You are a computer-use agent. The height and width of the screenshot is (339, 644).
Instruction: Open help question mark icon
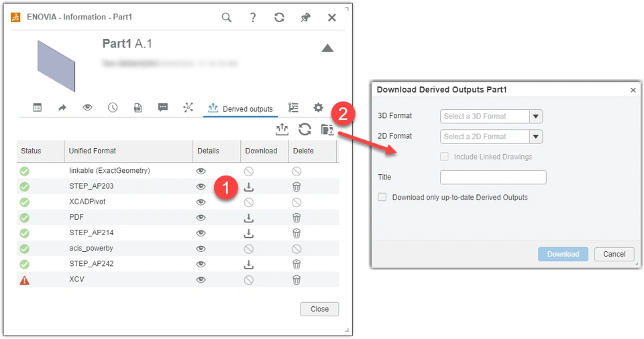coord(253,17)
